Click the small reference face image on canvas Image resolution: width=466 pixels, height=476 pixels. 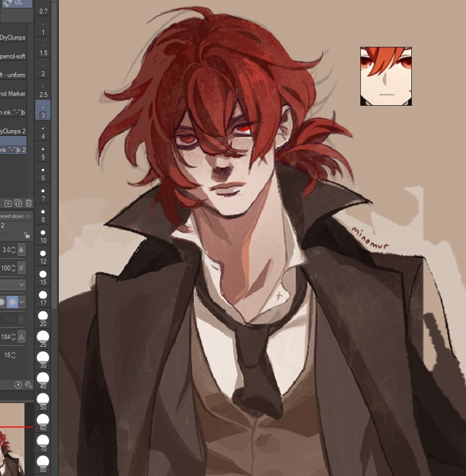pyautogui.click(x=386, y=76)
